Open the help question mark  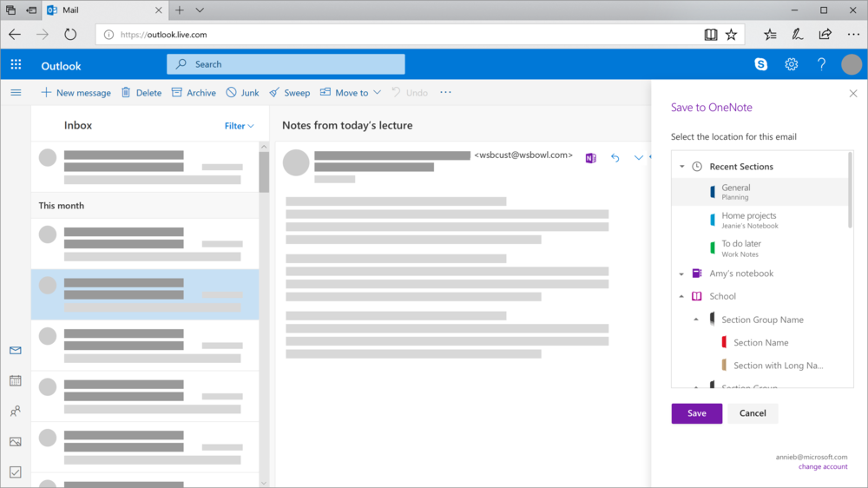(x=821, y=64)
